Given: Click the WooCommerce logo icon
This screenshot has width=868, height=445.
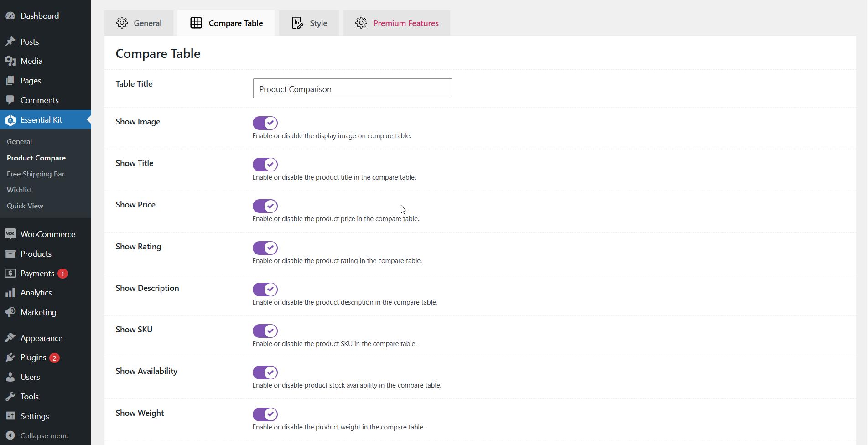Looking at the screenshot, I should (10, 234).
